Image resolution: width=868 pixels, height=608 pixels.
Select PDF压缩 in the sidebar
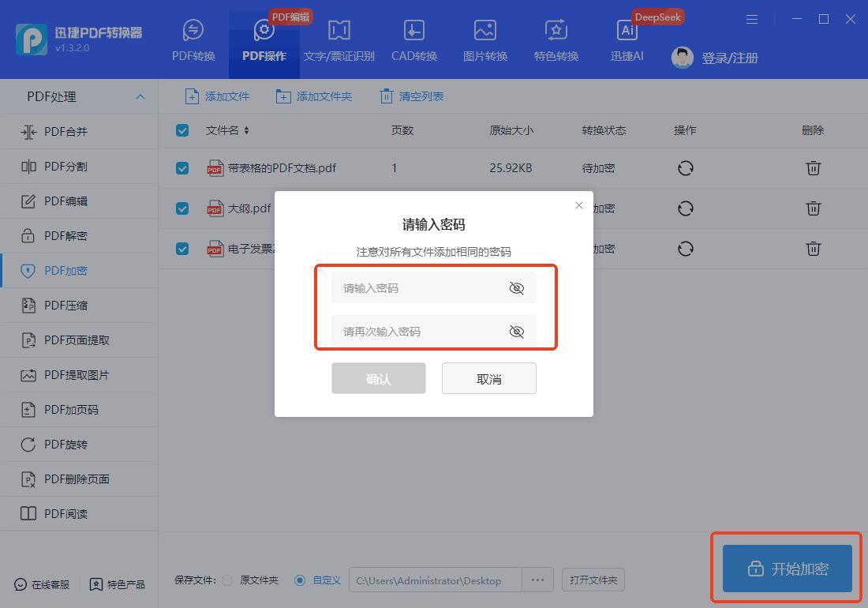65,306
